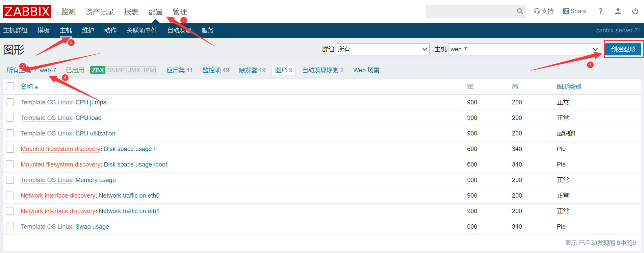Open the 报表 top menu
The width and height of the screenshot is (644, 253).
[x=131, y=11]
